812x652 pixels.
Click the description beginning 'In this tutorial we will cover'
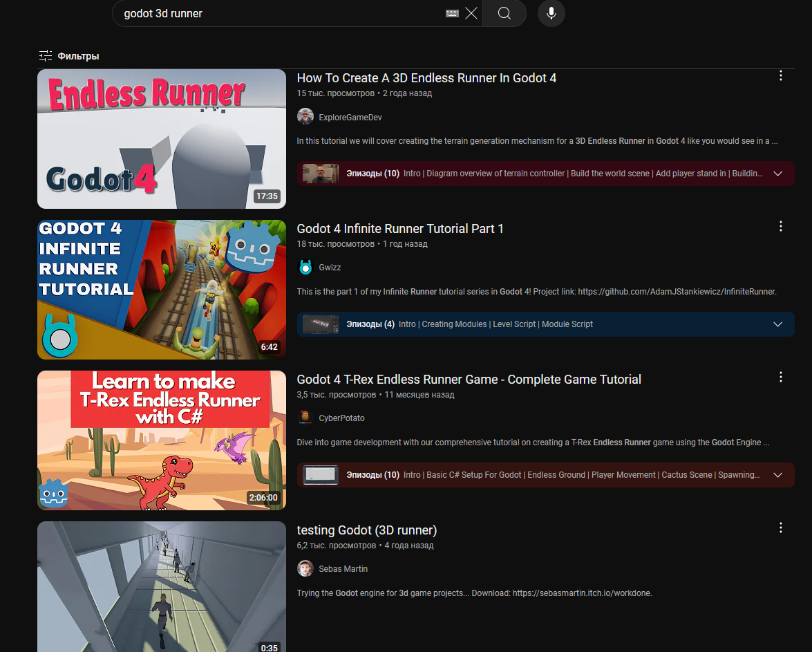[x=537, y=141]
